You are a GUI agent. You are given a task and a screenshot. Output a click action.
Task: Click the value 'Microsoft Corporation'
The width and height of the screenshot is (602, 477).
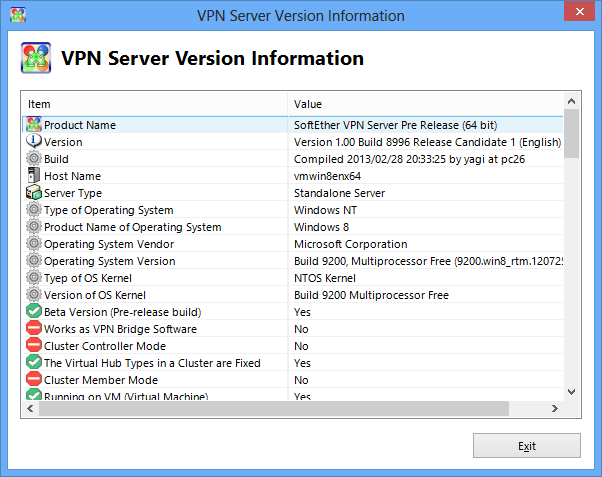(x=351, y=244)
